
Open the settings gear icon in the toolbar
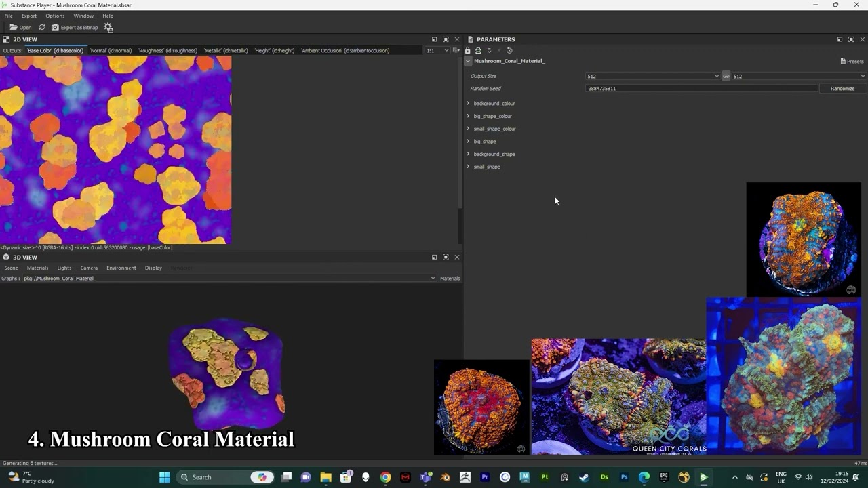click(x=108, y=28)
